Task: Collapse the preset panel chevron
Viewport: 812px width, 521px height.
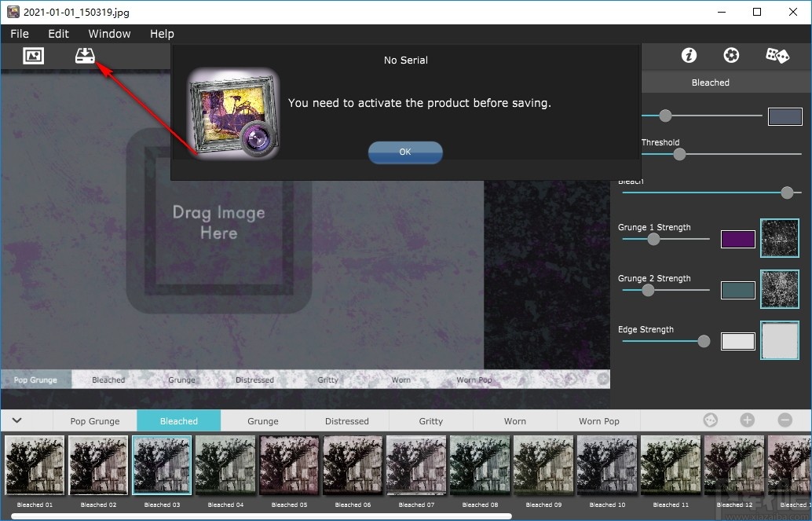Action: tap(16, 420)
